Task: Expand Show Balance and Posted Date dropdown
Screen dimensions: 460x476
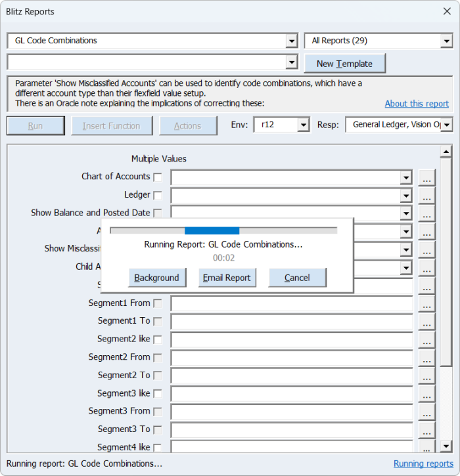Action: [406, 213]
